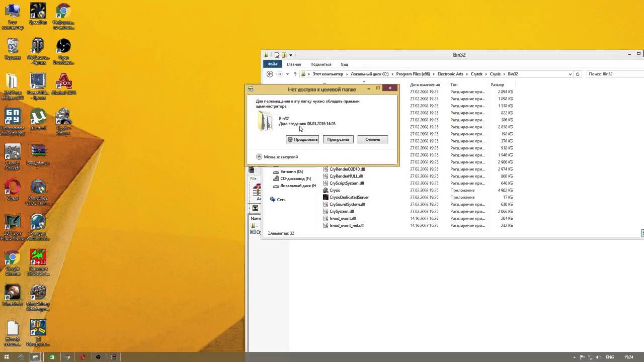This screenshot has height=362, width=644.
Task: Click the Explorer forward arrow
Action: (279, 74)
